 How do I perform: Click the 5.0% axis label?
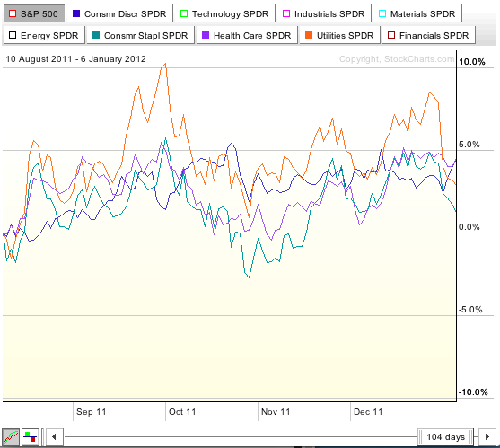(x=469, y=145)
